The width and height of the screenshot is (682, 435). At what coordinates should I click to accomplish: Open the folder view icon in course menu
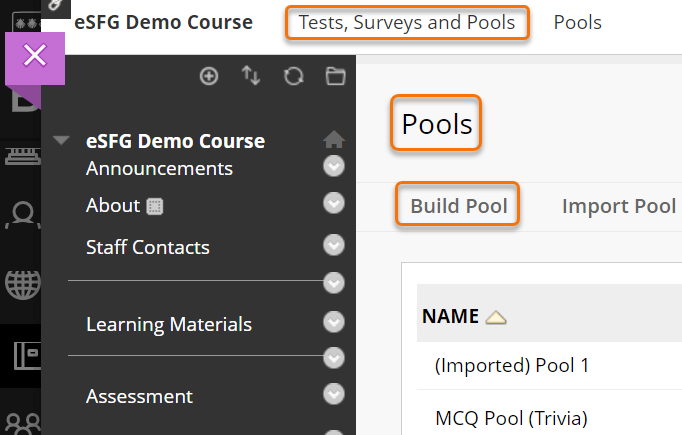[x=335, y=76]
